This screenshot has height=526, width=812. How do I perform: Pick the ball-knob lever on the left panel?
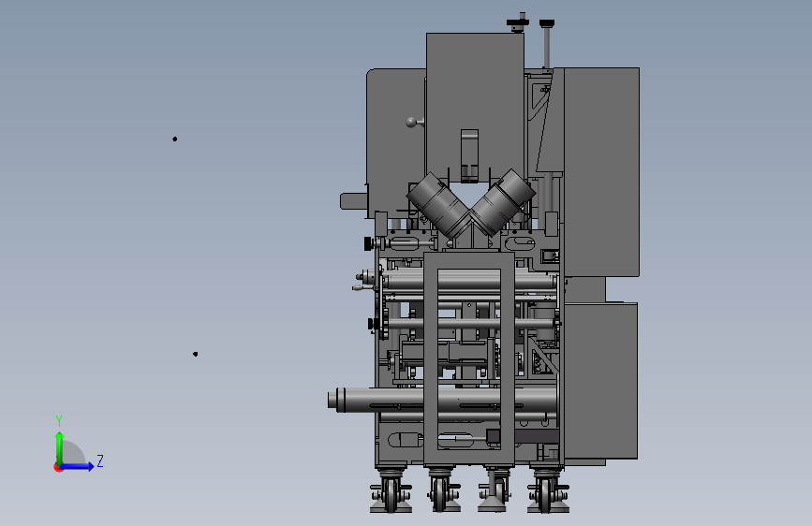point(414,123)
